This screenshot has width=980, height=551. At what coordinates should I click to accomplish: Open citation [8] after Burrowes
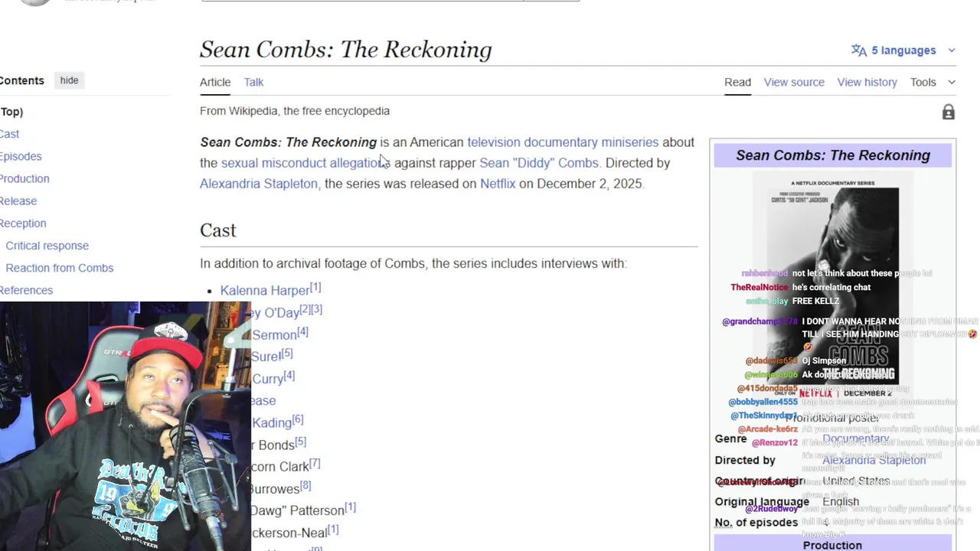point(305,485)
